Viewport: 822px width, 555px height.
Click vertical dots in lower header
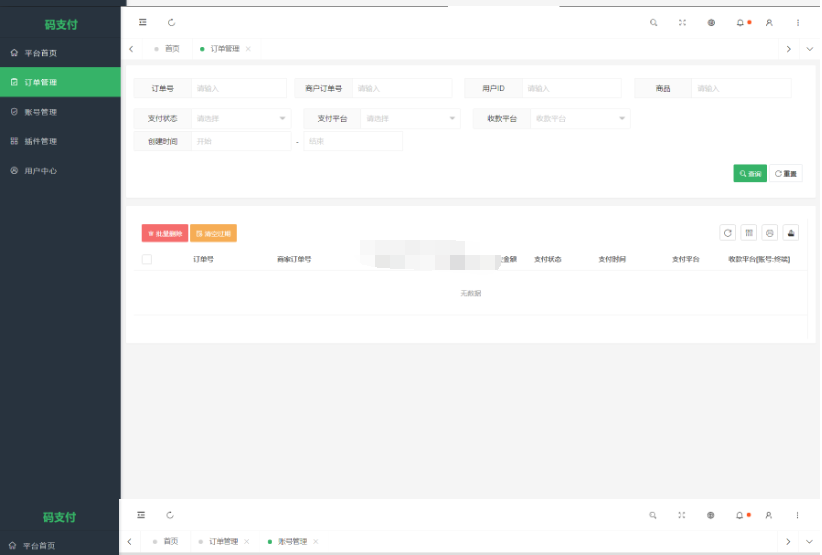[797, 515]
